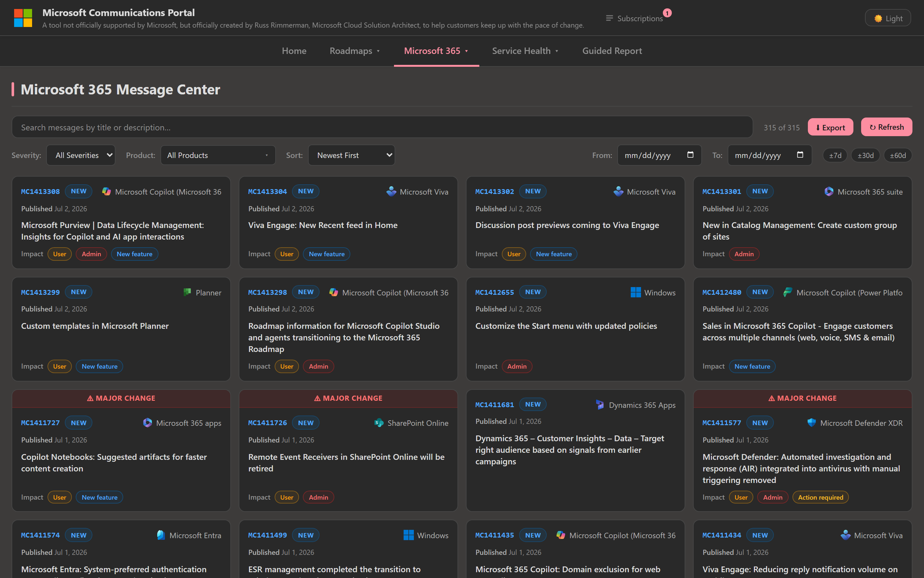Click "Customize the Start menu with updated policies"

pos(566,326)
